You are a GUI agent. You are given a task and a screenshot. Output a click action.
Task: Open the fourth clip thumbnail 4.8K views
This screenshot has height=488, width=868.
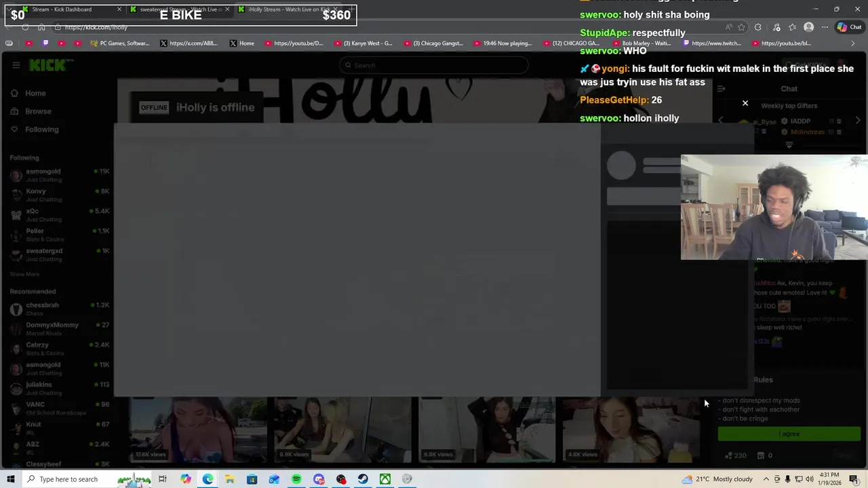(x=631, y=430)
